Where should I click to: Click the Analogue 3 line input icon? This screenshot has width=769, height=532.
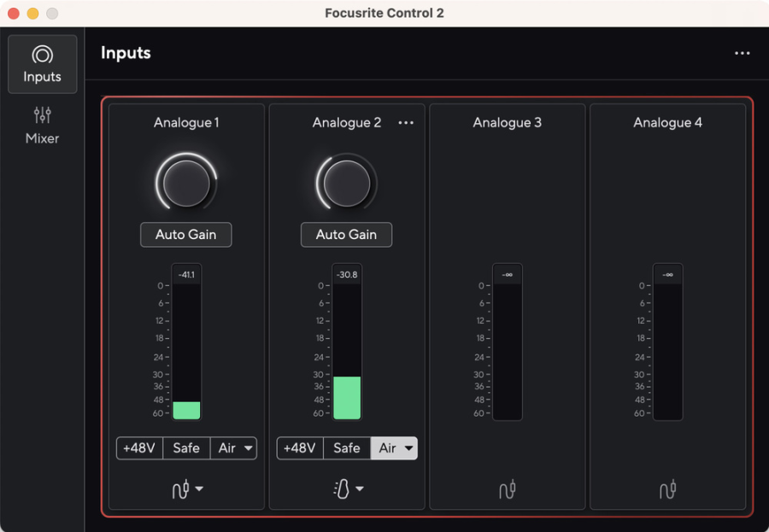click(x=507, y=488)
